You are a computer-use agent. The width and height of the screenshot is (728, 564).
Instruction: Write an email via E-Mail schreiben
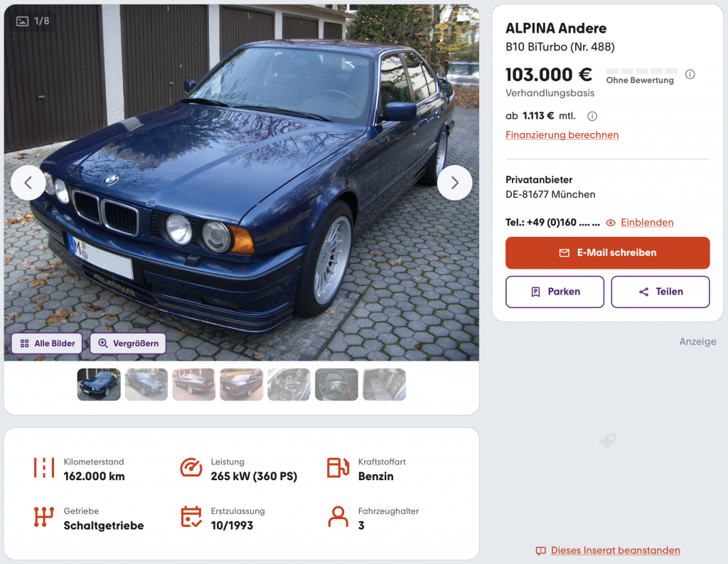(x=607, y=252)
